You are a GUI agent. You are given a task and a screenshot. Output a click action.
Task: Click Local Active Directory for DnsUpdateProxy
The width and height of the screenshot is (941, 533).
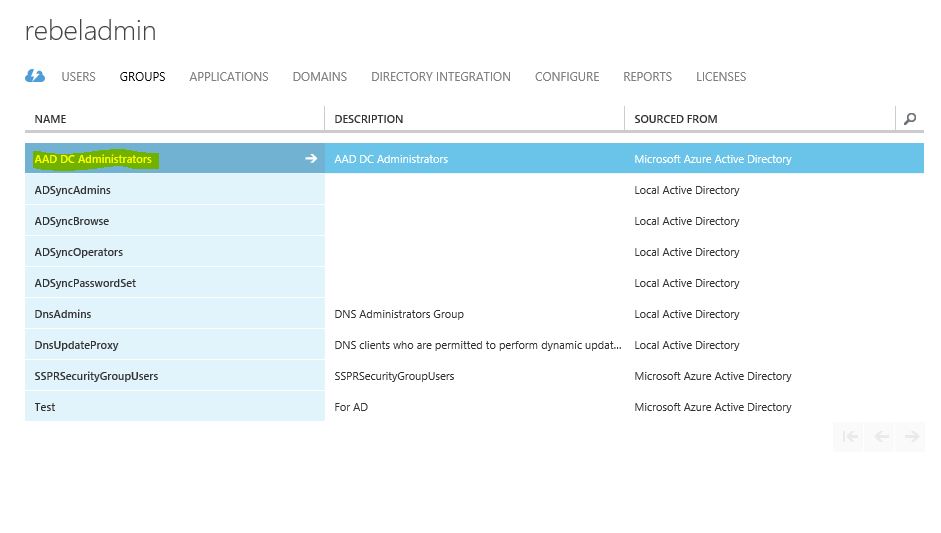coord(687,345)
